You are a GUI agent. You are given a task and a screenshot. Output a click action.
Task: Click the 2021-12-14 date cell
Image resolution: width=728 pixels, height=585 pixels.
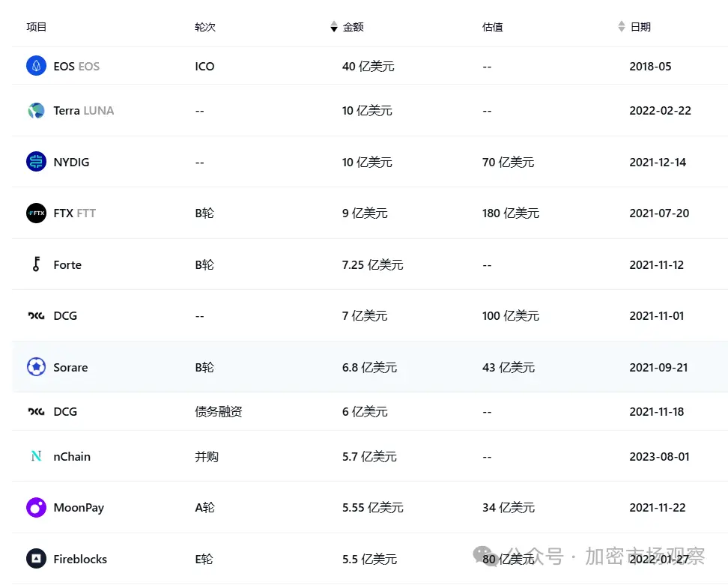point(658,162)
